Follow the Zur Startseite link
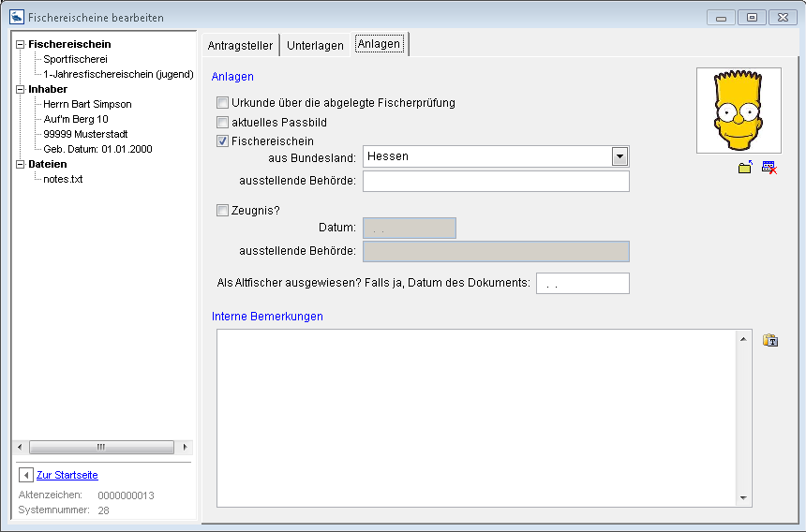 point(67,475)
